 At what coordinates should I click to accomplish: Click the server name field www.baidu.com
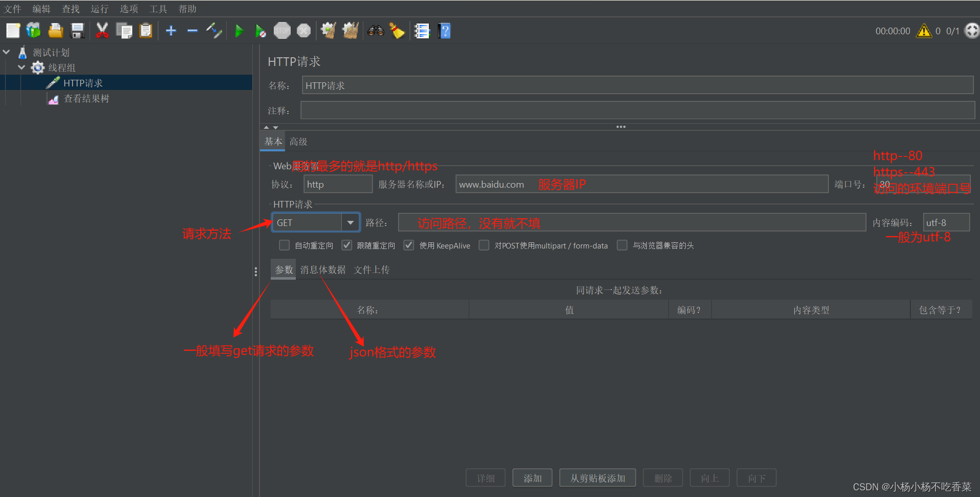pos(642,184)
